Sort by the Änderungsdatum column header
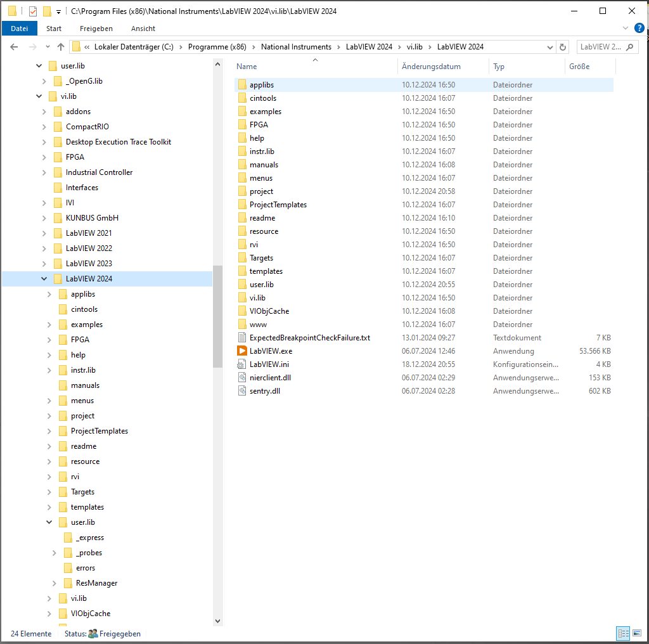This screenshot has width=649, height=644. tap(443, 66)
